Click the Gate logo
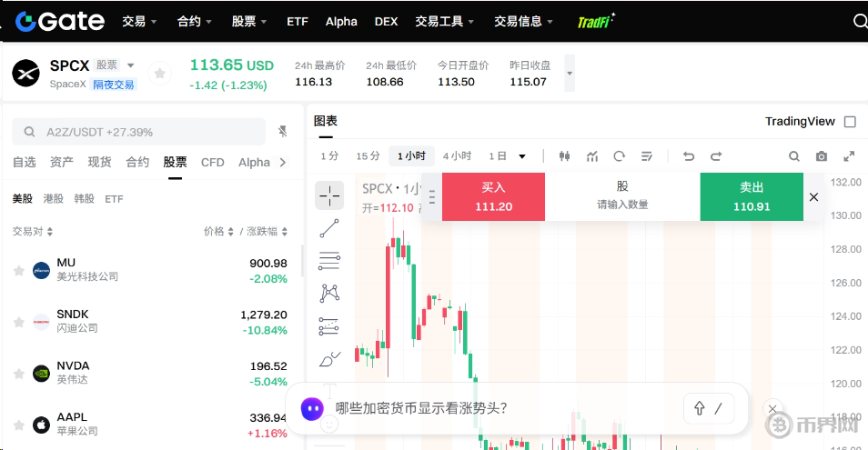This screenshot has height=450, width=868. [x=60, y=22]
